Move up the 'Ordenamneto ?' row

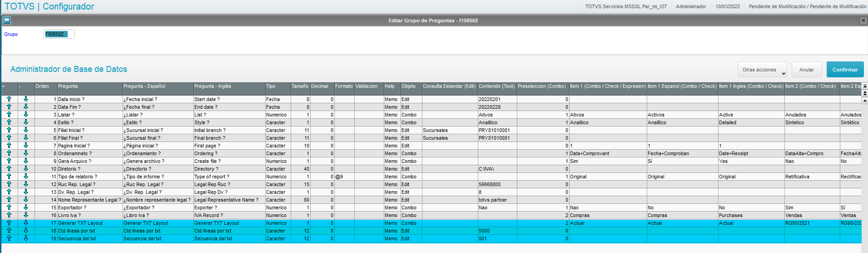[x=9, y=153]
